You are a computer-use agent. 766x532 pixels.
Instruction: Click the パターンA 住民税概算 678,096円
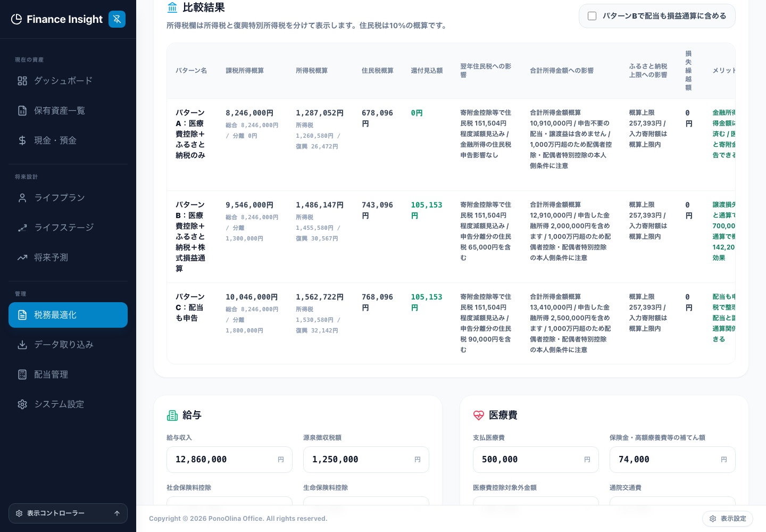pos(378,119)
